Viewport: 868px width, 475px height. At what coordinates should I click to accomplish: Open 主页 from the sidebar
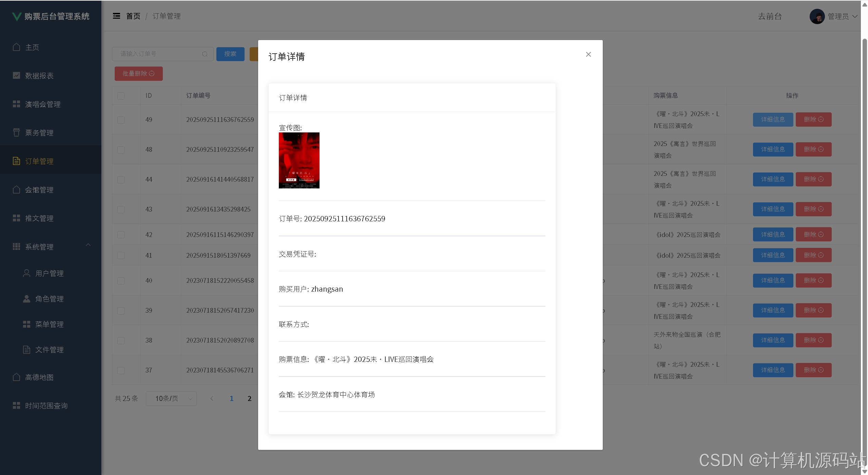51,47
